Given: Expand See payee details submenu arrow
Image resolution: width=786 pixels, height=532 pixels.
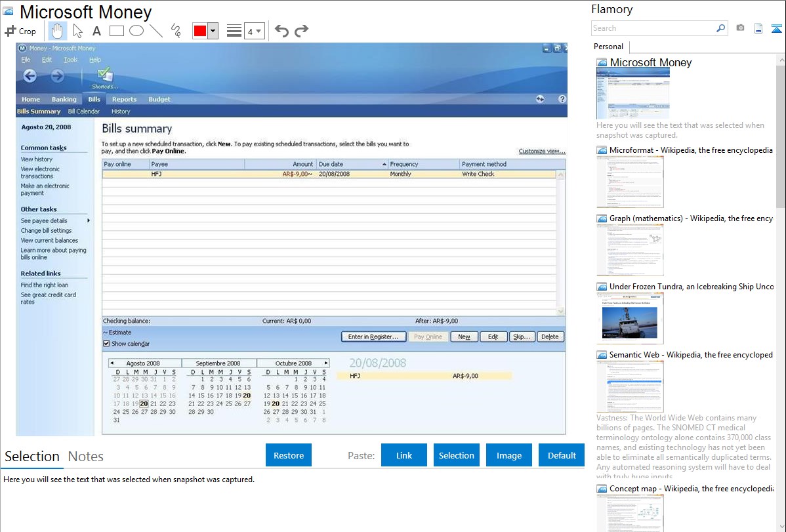Looking at the screenshot, I should [89, 221].
